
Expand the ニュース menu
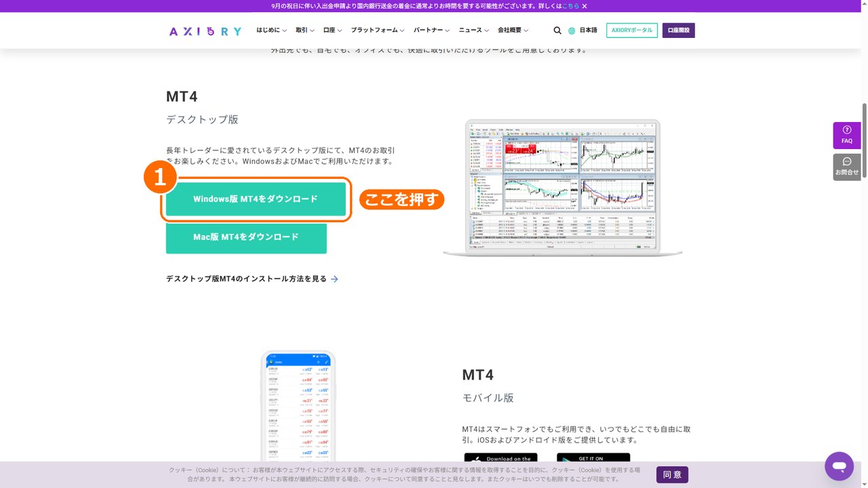(x=473, y=30)
